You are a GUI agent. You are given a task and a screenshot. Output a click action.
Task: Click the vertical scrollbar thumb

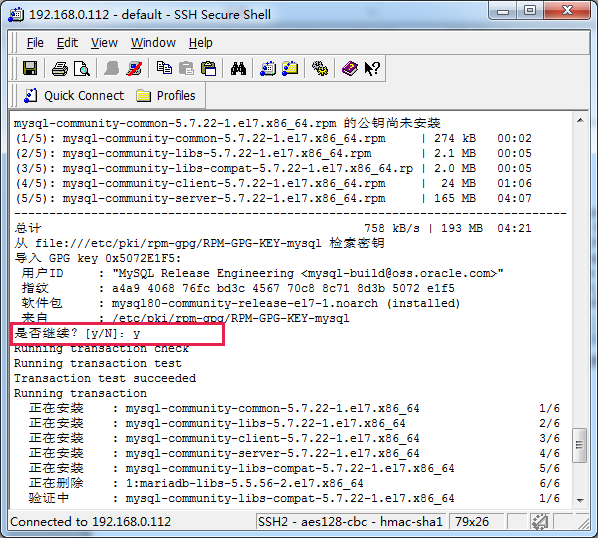click(580, 445)
